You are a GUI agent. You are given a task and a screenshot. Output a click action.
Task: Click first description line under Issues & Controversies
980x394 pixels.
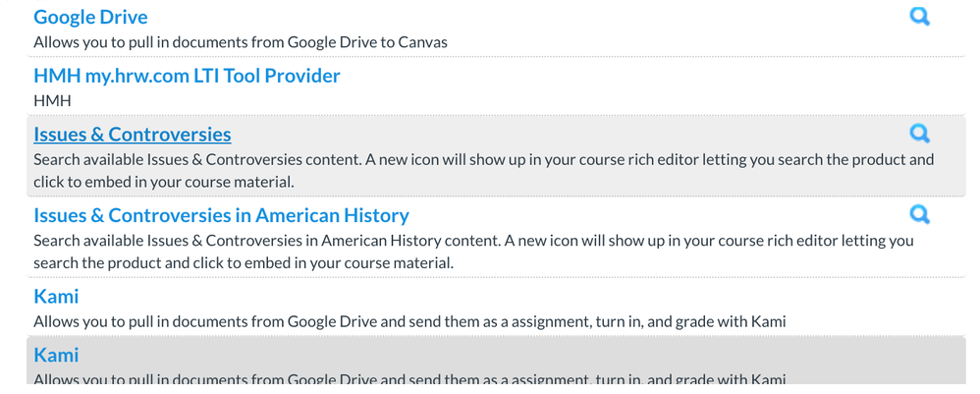[x=483, y=159]
